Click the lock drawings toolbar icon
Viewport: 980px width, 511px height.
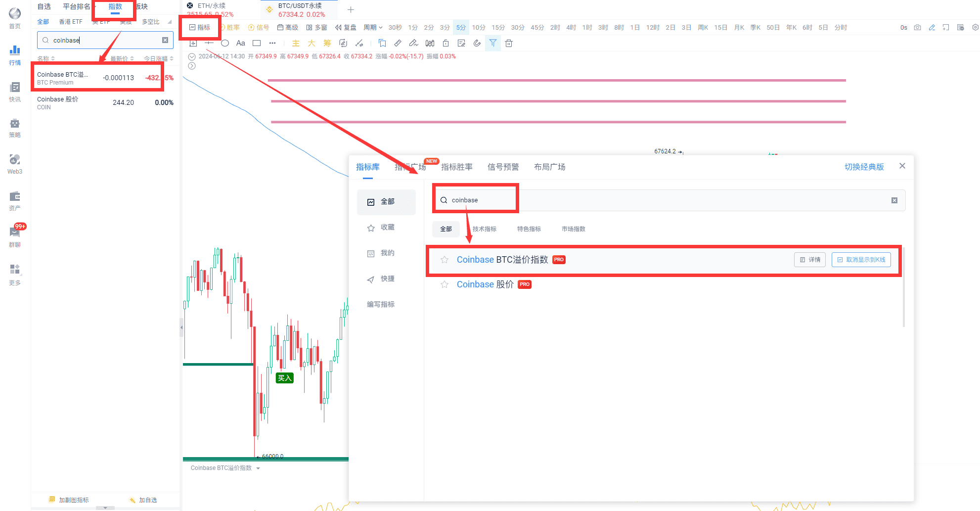point(445,43)
